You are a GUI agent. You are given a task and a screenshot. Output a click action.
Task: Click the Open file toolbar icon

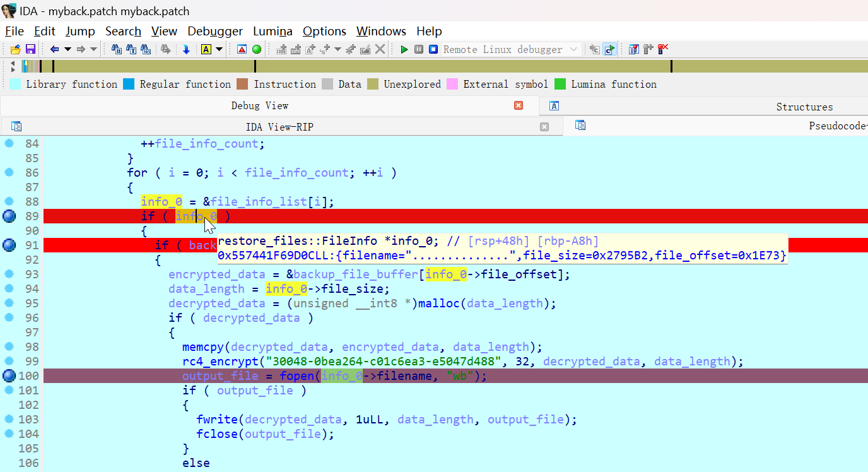tap(15, 49)
